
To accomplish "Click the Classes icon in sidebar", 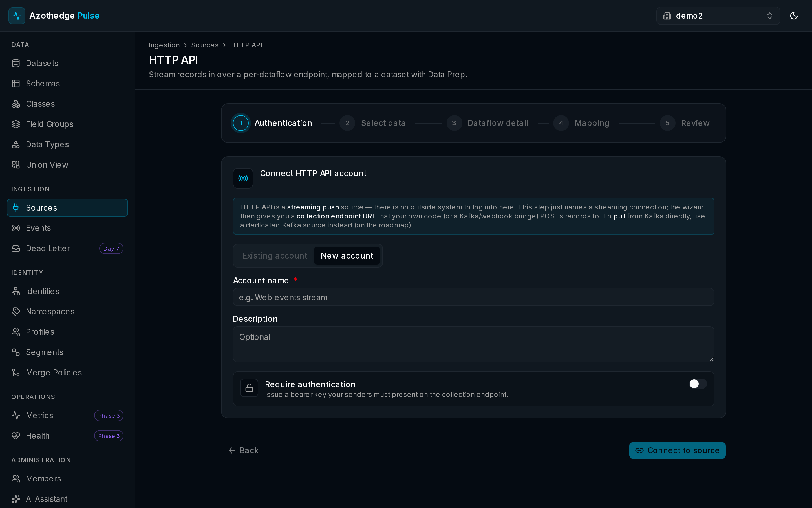I will 16,104.
